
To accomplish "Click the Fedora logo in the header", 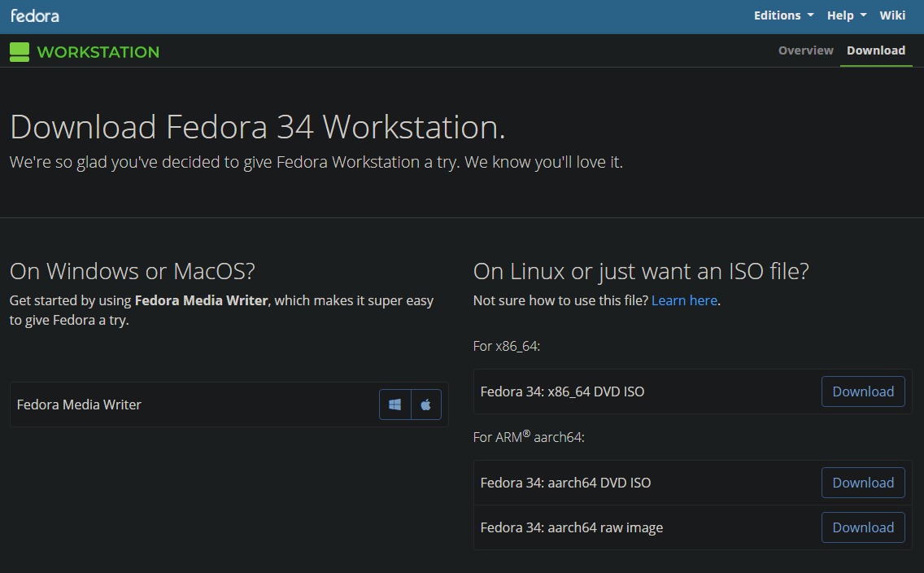I will [35, 15].
